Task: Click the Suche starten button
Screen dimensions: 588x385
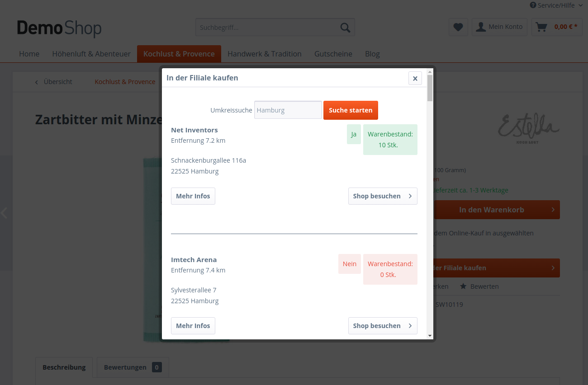Action: tap(351, 110)
